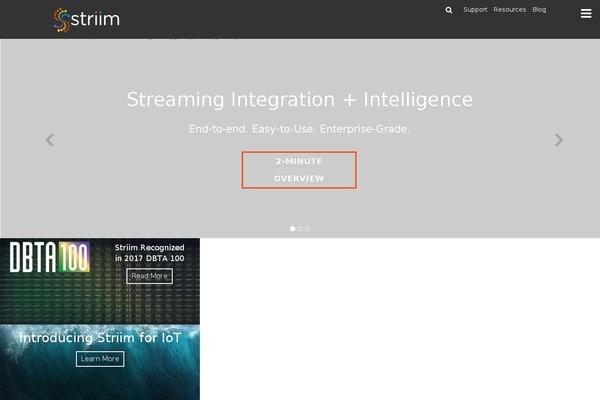Click the Striim logo
This screenshot has width=600, height=400.
pyautogui.click(x=86, y=20)
